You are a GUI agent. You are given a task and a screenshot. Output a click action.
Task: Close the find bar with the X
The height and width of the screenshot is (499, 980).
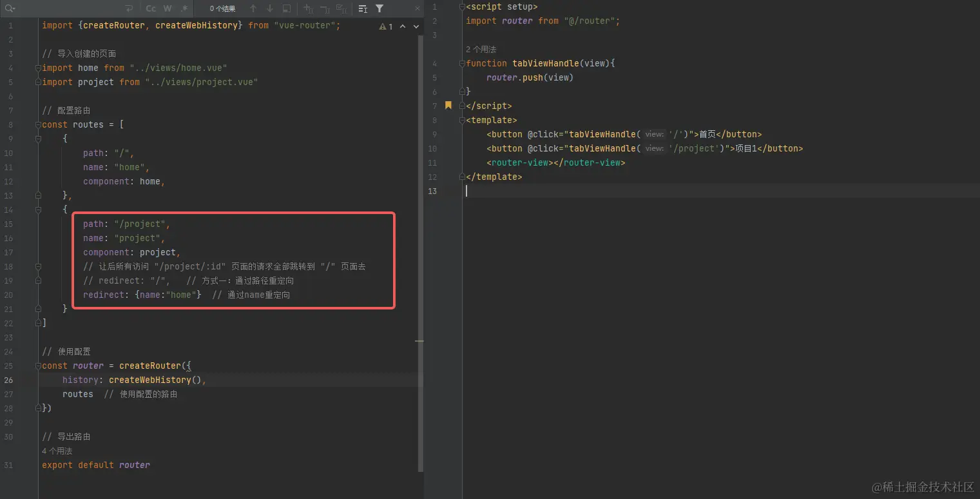(418, 8)
